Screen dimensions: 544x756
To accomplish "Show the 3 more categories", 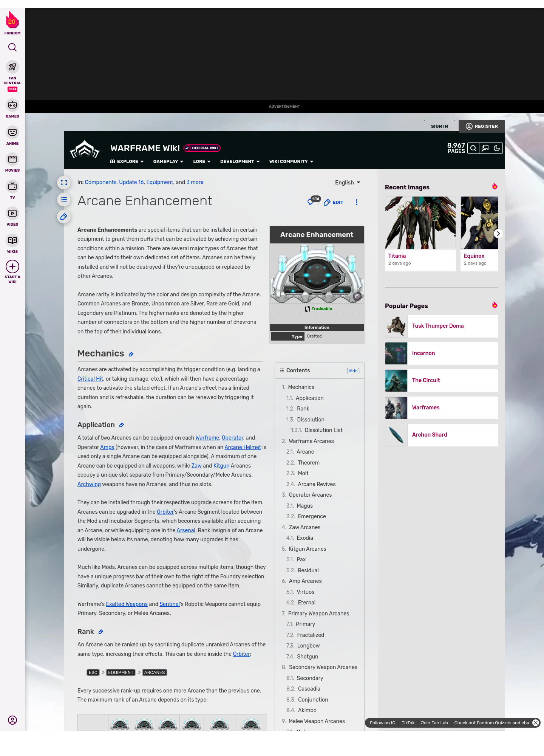I will pyautogui.click(x=195, y=182).
